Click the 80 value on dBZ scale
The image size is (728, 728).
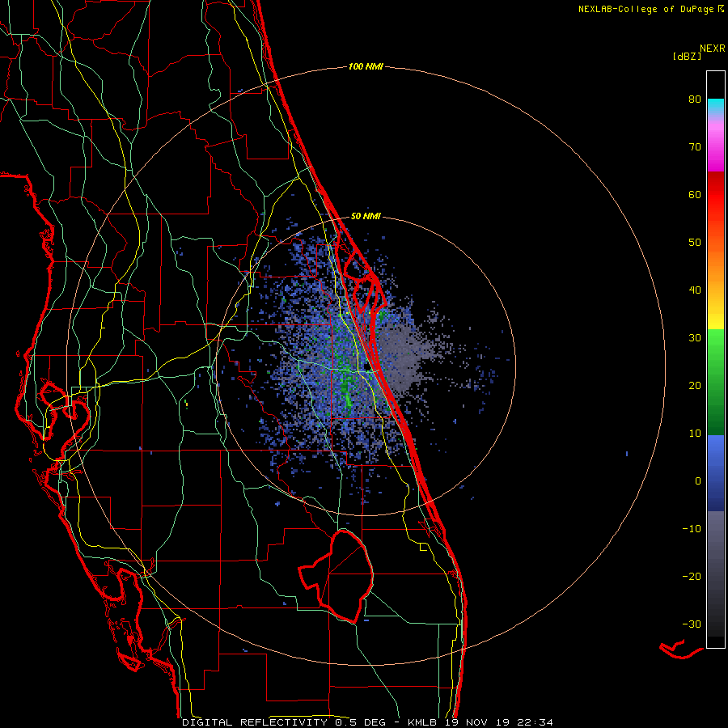[x=695, y=99]
